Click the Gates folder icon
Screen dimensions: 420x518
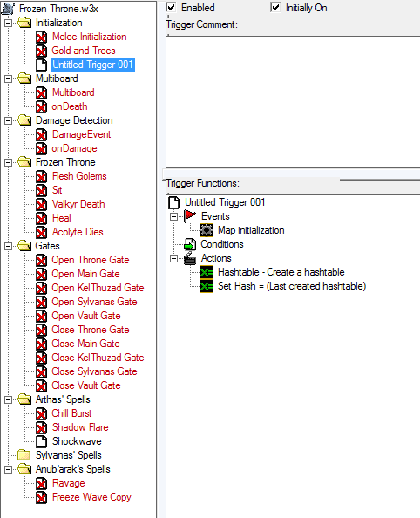(24, 246)
